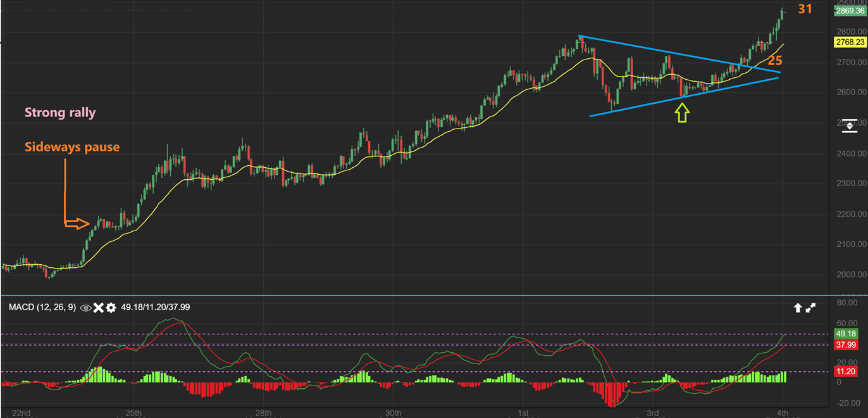Select the green up arrow annotation
Viewport: 868px width, 418px height.
click(x=682, y=113)
